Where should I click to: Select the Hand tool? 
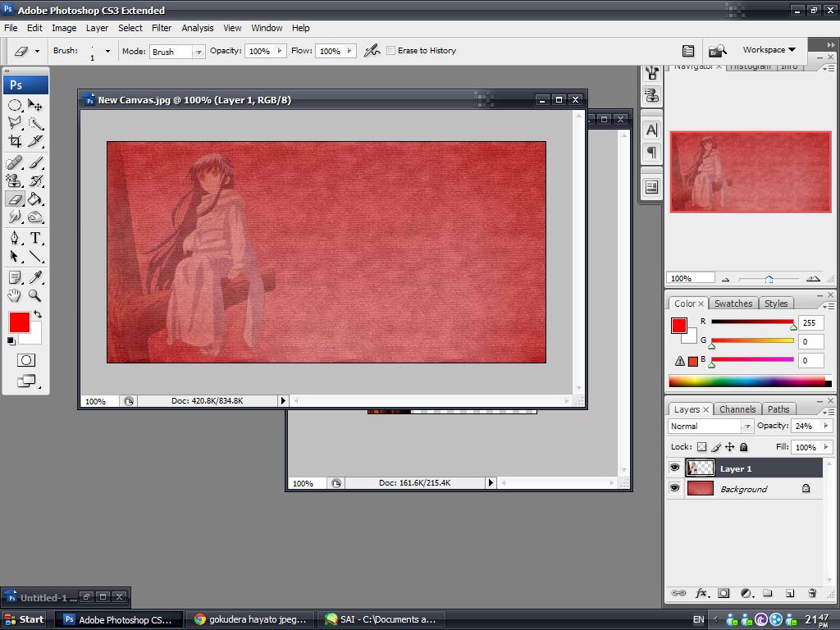point(15,295)
